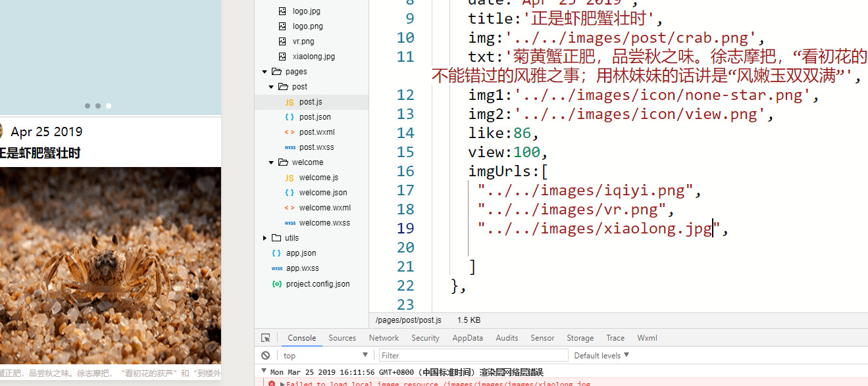868x386 pixels.
Task: Click the image icon beside logo.png
Action: point(282,26)
